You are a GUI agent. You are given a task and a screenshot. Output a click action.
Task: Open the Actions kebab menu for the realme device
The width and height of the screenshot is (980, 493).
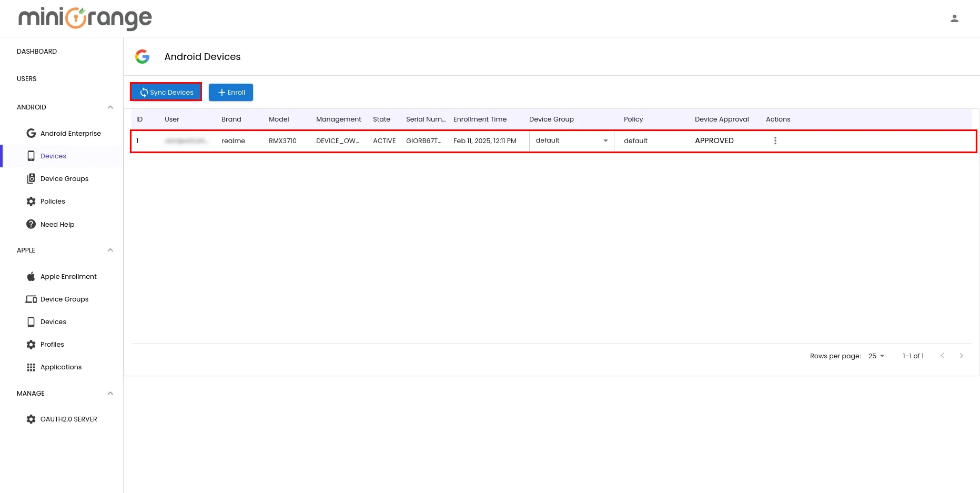(x=775, y=140)
